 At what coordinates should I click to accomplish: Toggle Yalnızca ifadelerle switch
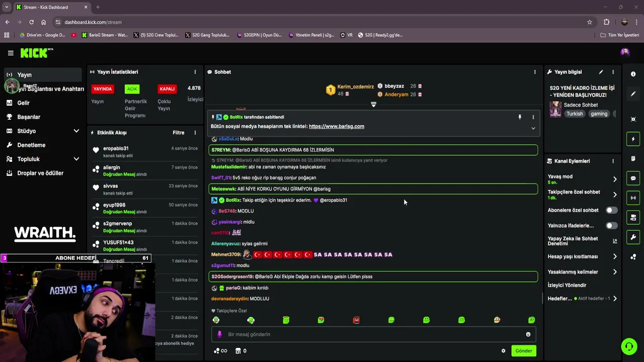611,226
